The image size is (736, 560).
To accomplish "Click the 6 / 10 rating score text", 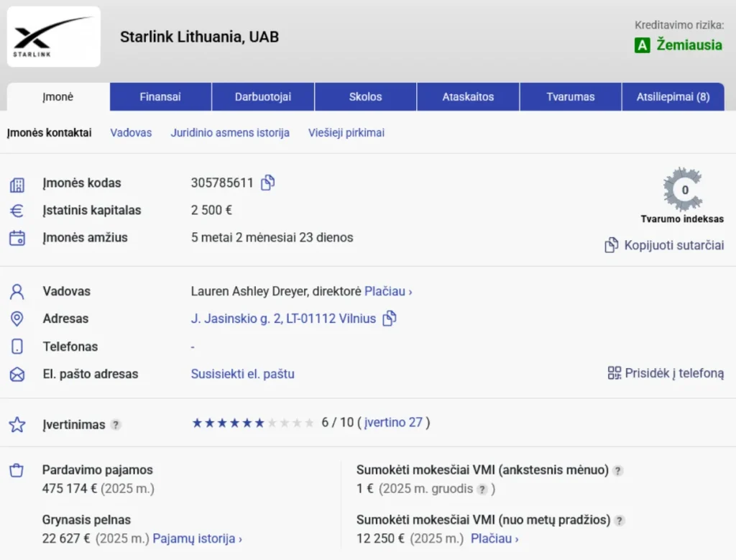I will 338,423.
